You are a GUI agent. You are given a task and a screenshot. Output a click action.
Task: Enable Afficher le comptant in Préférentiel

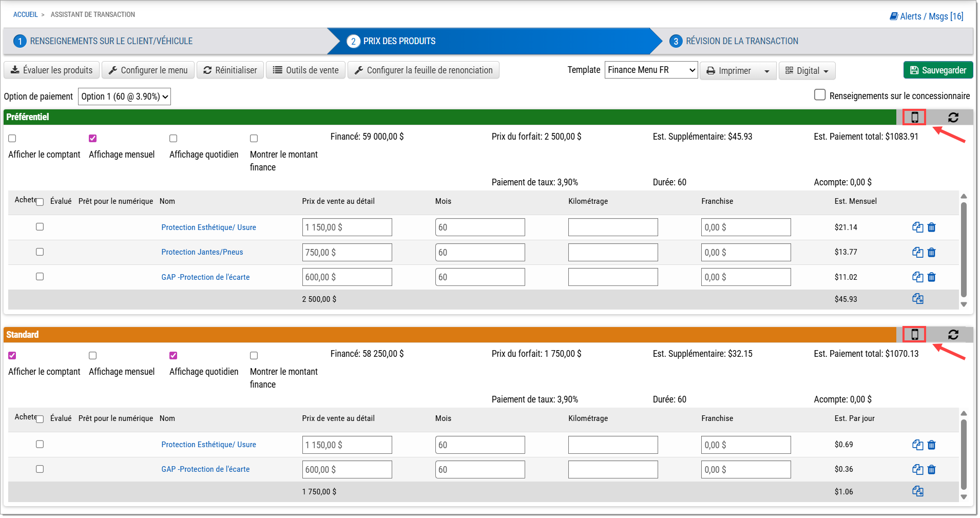pyautogui.click(x=12, y=139)
